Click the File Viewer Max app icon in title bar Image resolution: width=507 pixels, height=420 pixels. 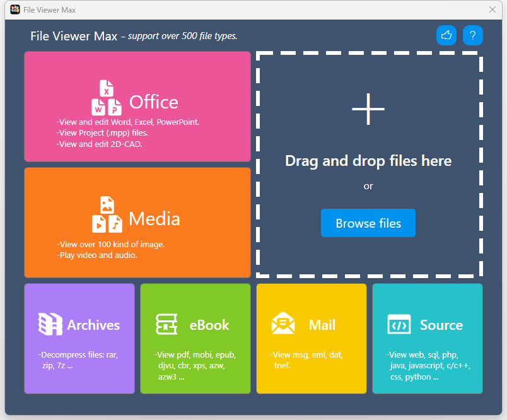(15, 9)
